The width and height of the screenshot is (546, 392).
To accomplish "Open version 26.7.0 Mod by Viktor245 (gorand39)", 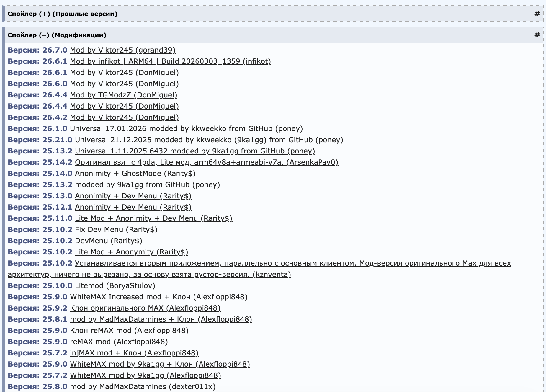I will click(x=122, y=50).
